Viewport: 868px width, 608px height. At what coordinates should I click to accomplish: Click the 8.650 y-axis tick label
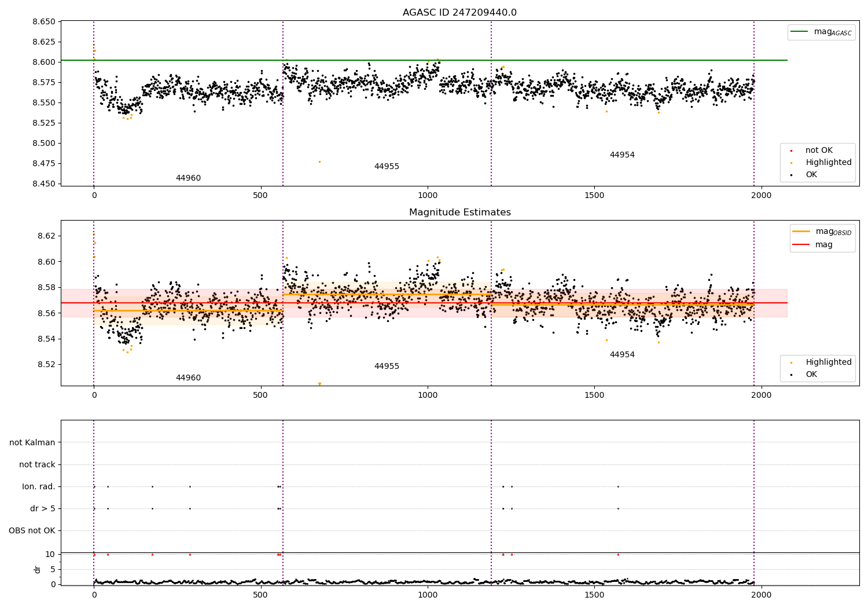click(x=43, y=22)
